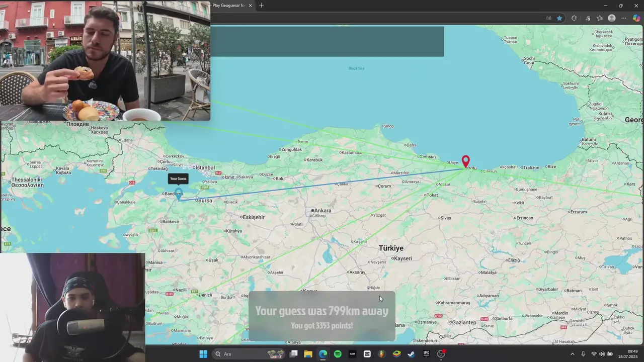
Task: Expand the hidden system tray icons chevron
Action: pos(572,354)
